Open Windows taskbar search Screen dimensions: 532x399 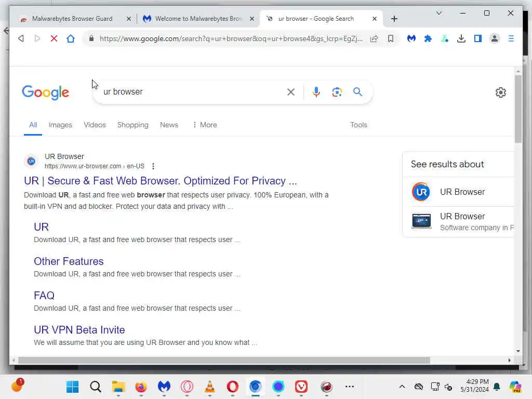(x=96, y=387)
